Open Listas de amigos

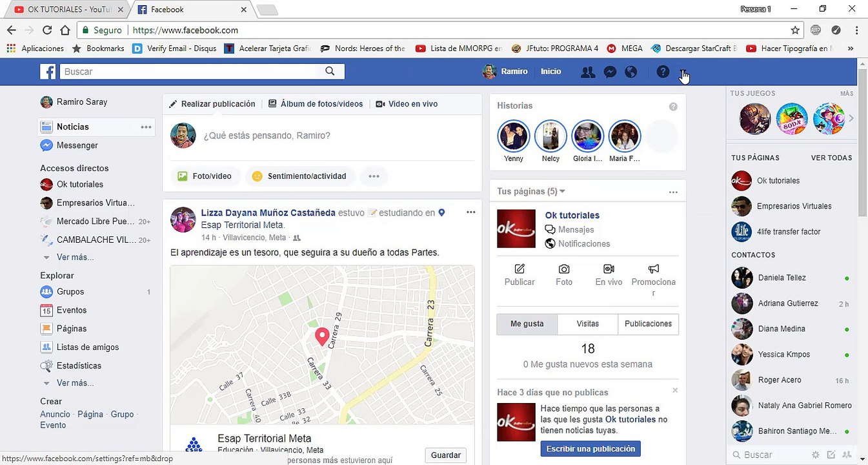(x=88, y=347)
